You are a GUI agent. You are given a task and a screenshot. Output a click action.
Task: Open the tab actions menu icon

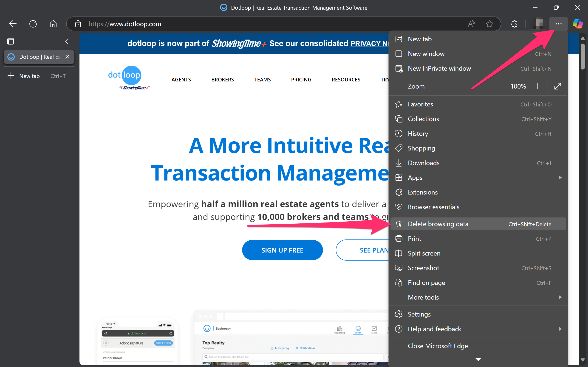(11, 41)
